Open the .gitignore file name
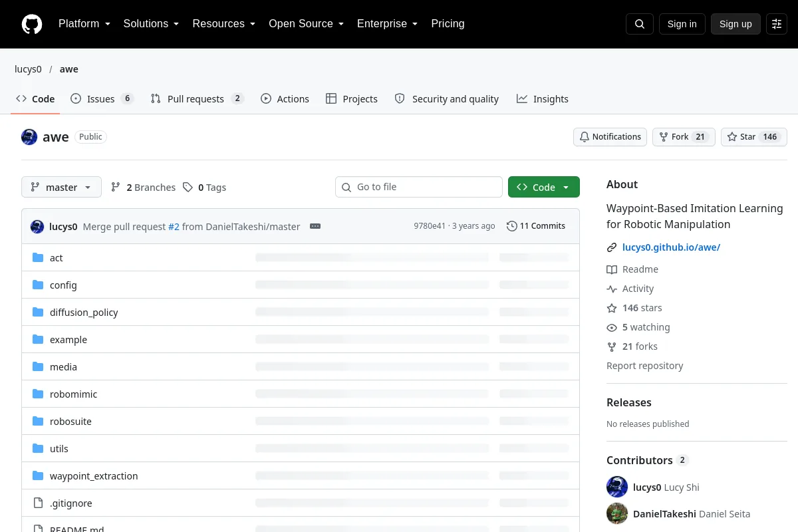The image size is (798, 532). [x=71, y=503]
